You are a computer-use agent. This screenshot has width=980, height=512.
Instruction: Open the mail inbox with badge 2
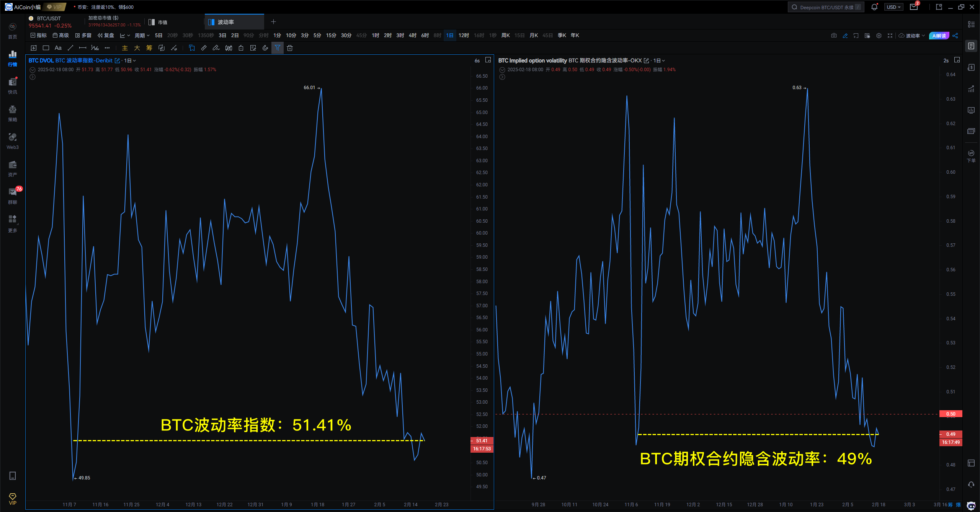click(x=914, y=7)
